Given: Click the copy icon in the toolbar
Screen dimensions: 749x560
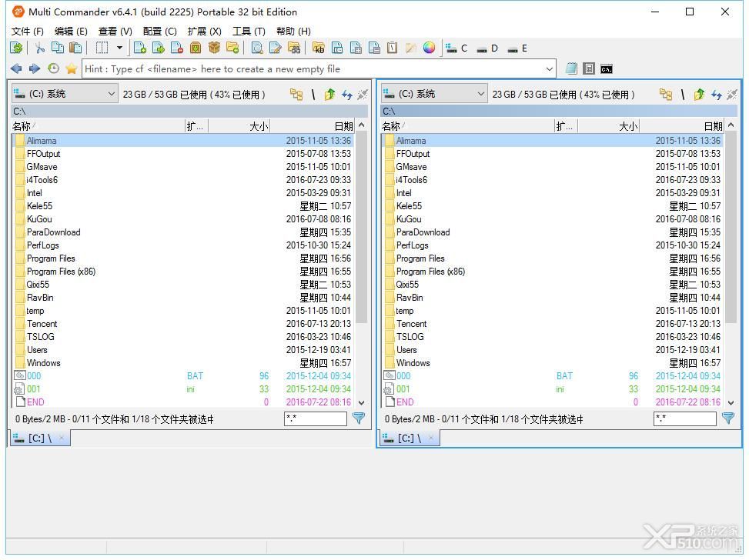Looking at the screenshot, I should point(58,48).
